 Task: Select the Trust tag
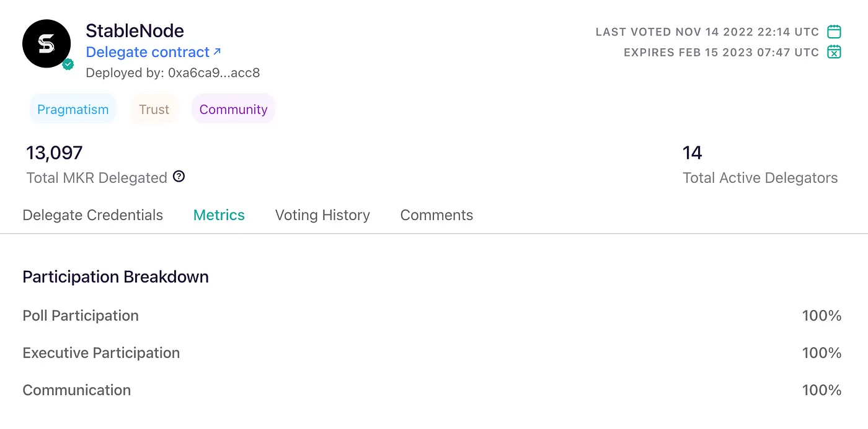pos(154,109)
